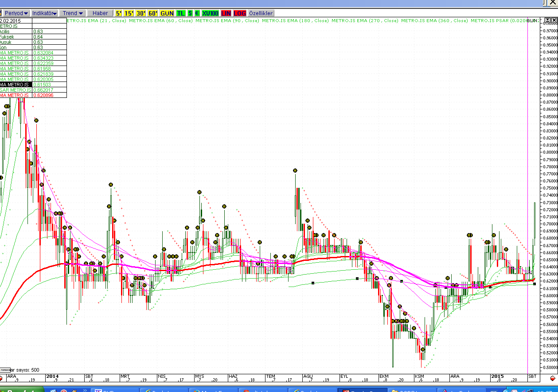
Task: Open the Özellikler properties button
Action: point(261,13)
